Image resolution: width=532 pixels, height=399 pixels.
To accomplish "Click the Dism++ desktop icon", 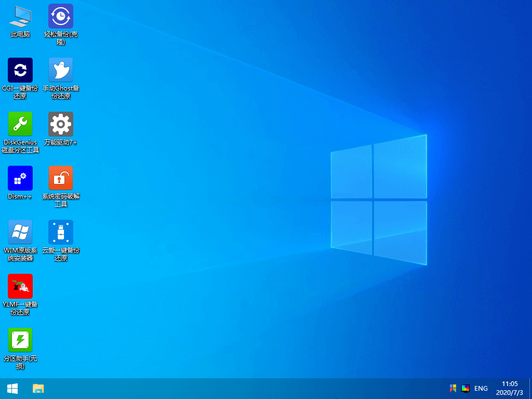I will 20,179.
